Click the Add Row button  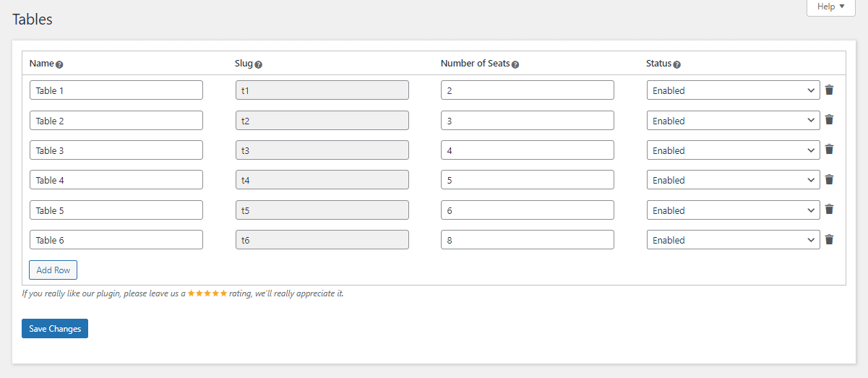(x=53, y=270)
